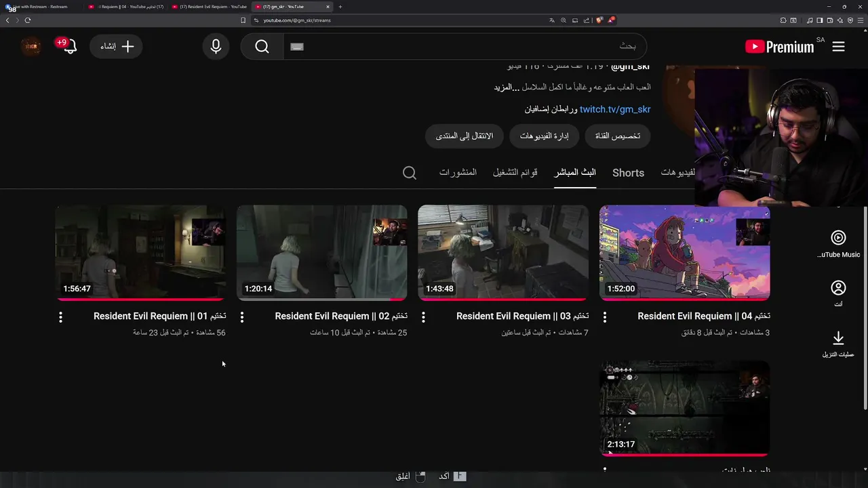Open the on-screen keyboard icon in search box
Screen dimensions: 868x488
[297, 46]
